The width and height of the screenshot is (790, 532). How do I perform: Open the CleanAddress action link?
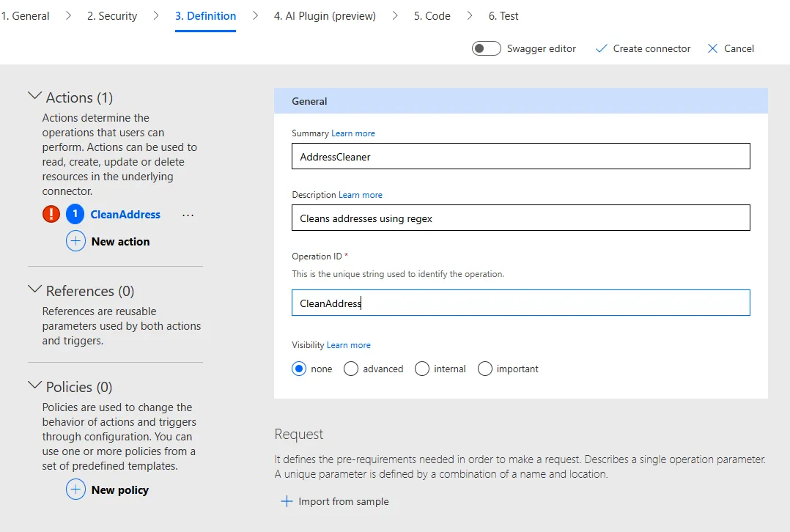[125, 215]
